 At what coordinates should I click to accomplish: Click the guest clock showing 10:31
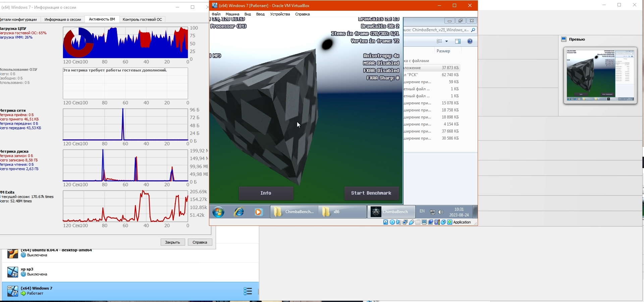pos(459,212)
